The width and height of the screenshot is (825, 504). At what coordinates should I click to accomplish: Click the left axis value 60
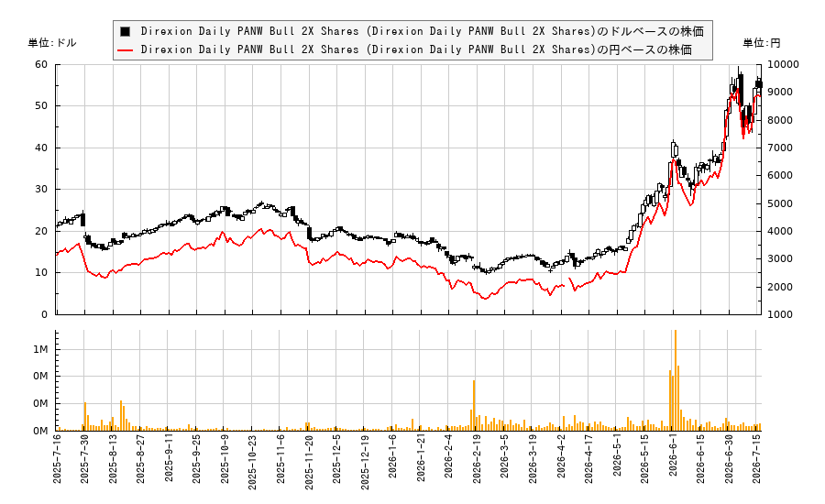click(x=41, y=65)
